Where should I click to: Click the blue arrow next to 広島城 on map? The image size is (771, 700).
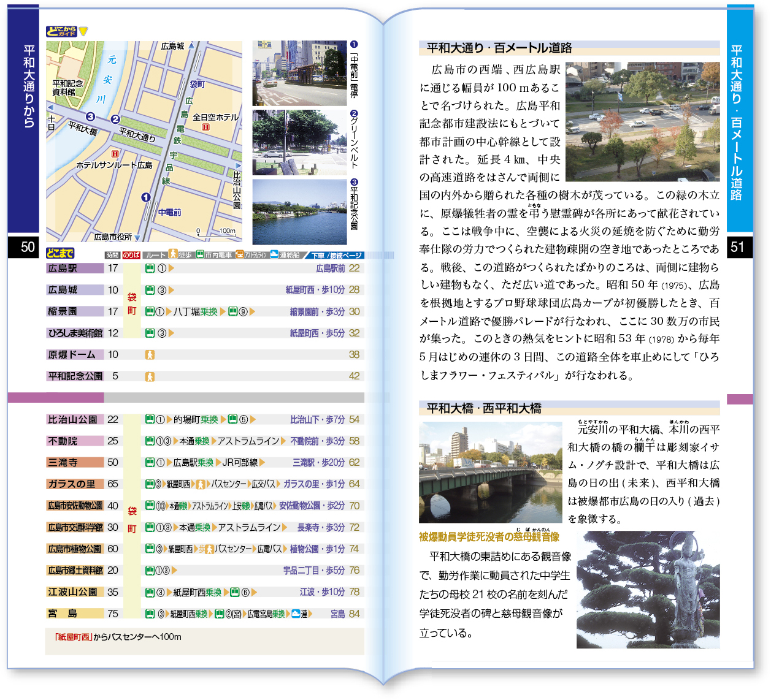[x=191, y=46]
